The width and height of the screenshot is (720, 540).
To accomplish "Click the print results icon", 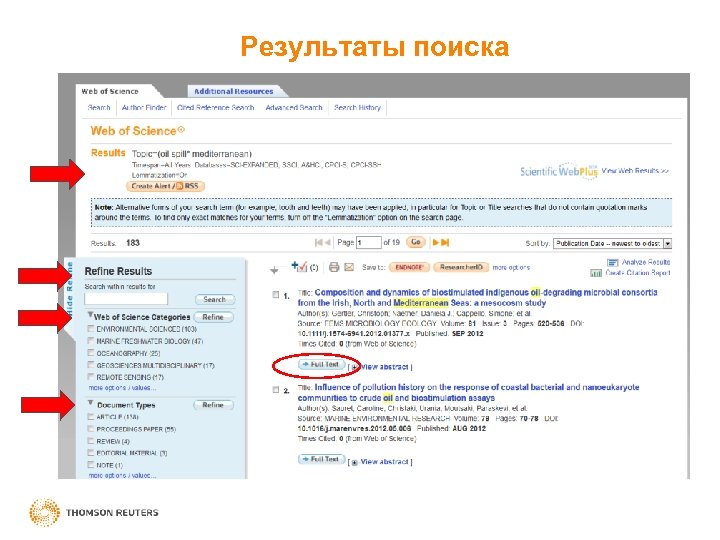I will pyautogui.click(x=334, y=267).
